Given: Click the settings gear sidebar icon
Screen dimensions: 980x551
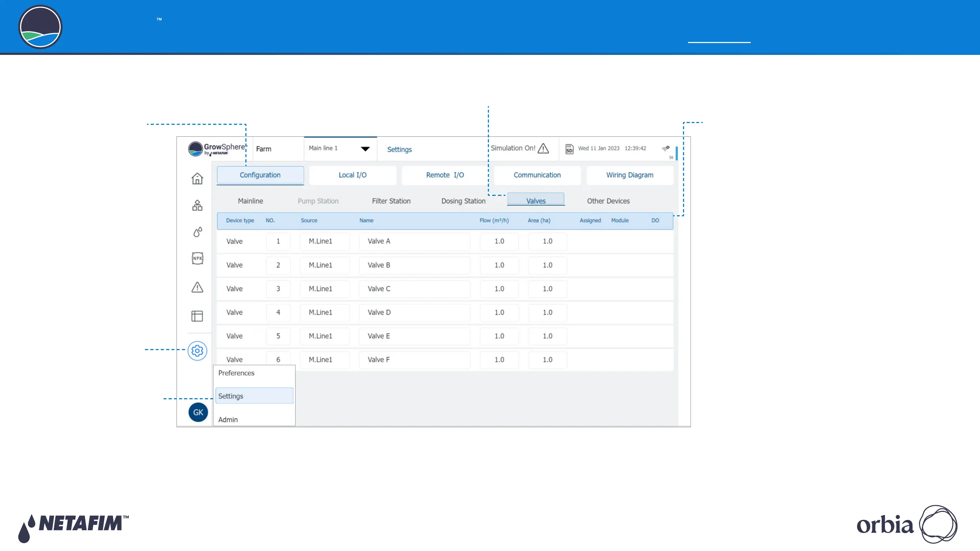Looking at the screenshot, I should [197, 350].
